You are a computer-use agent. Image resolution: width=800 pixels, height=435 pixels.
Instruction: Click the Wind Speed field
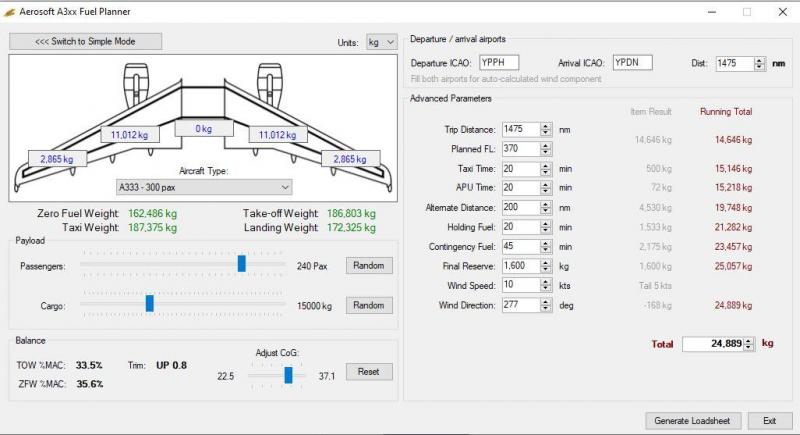pos(521,285)
